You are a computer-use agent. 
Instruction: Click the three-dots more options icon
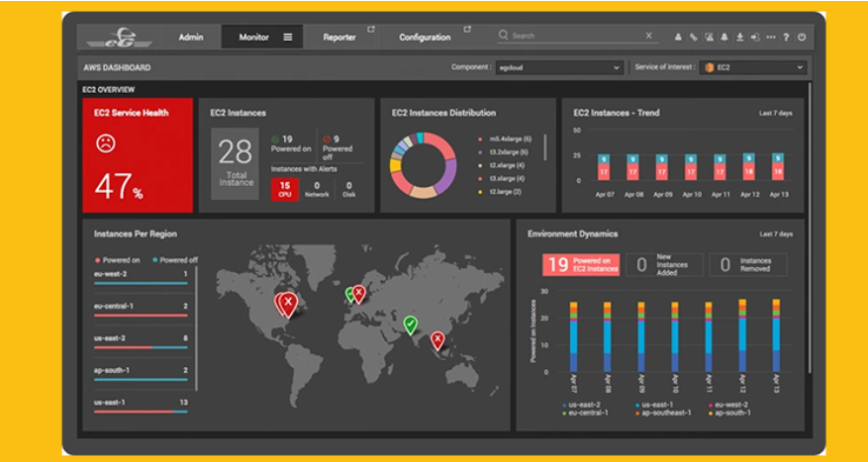click(x=770, y=37)
